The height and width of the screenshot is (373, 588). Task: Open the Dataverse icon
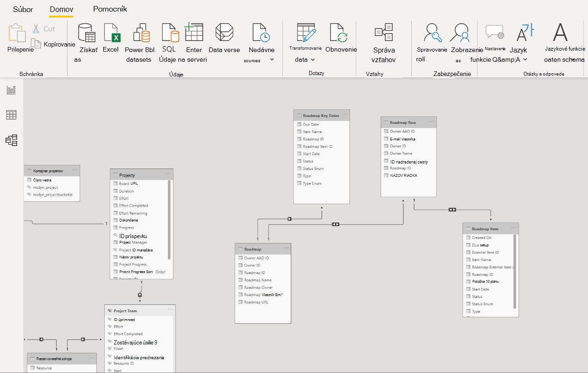point(224,33)
